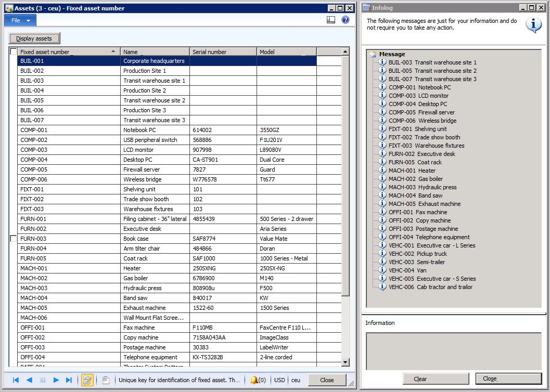Click info icon for MACH-003 Hydraulic press message

point(382,187)
